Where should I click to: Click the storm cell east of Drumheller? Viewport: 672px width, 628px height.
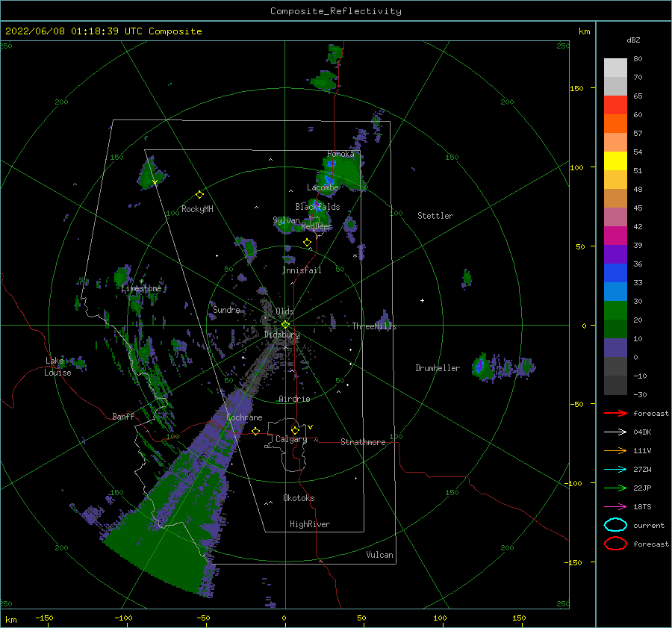tap(481, 367)
